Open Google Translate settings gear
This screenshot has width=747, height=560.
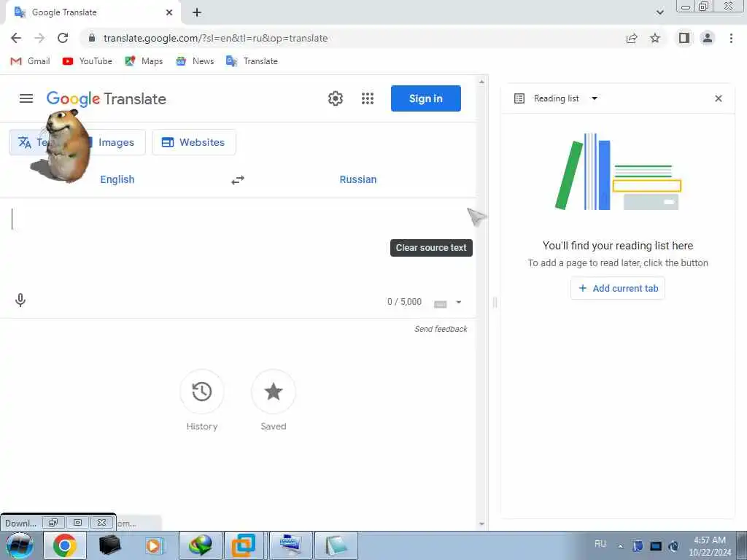(336, 98)
